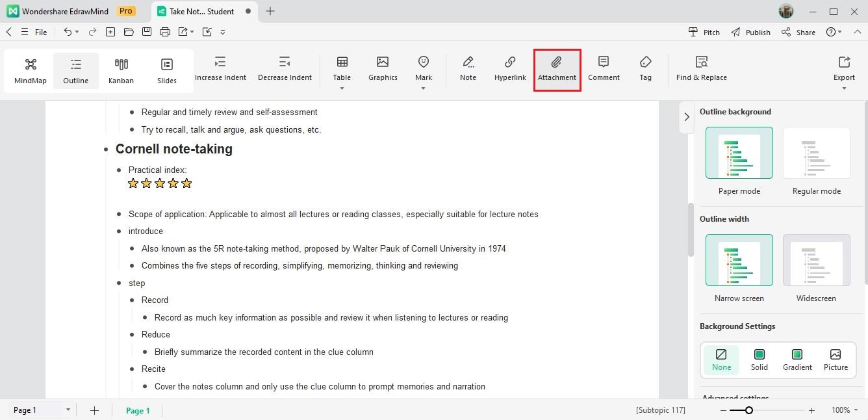The width and height of the screenshot is (868, 420).
Task: Select Regular mode outline background
Action: click(x=817, y=153)
